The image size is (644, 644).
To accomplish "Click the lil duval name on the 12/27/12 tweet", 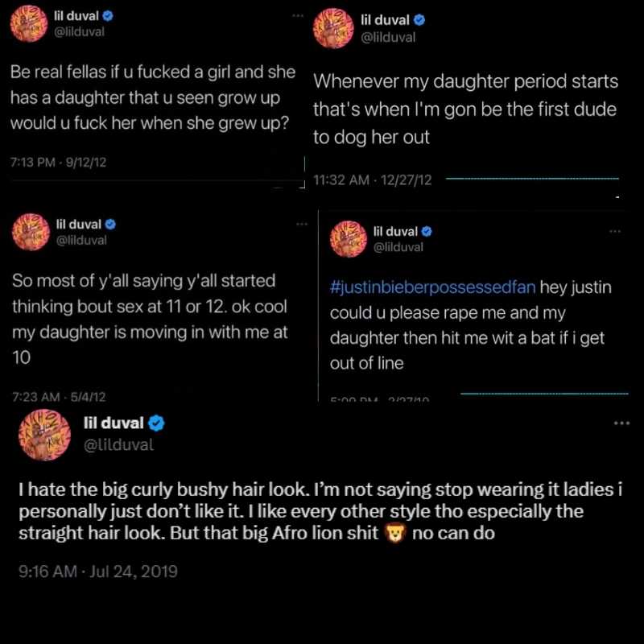I will pos(386,19).
